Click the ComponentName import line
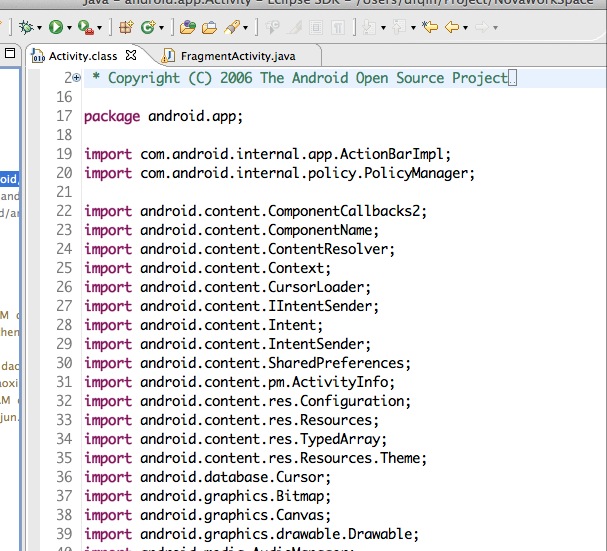Viewport: 607px width, 551px height. [x=231, y=230]
